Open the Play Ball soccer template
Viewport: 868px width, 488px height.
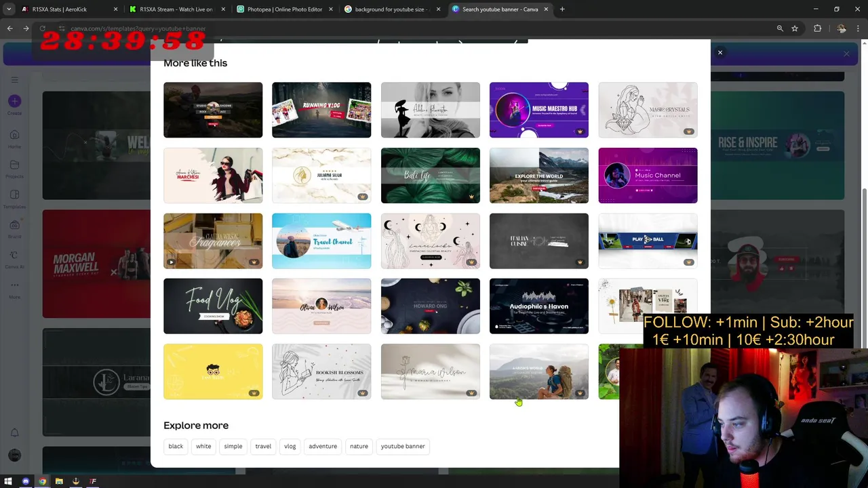click(648, 241)
